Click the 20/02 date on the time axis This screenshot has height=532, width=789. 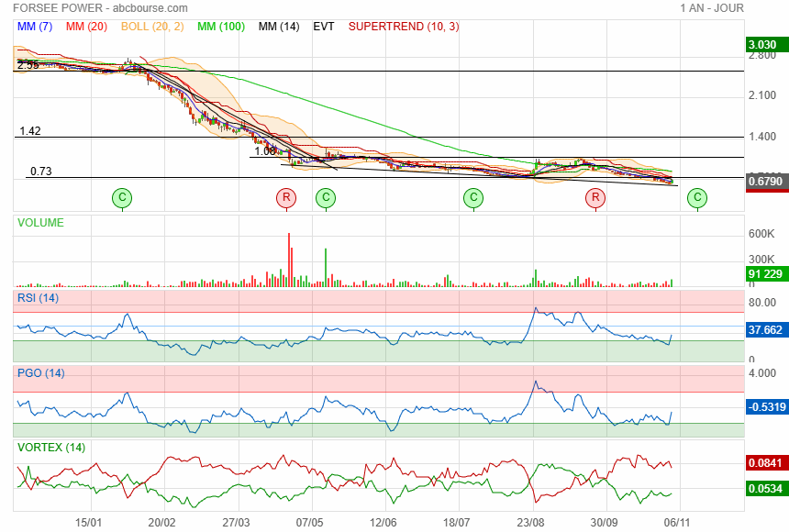pyautogui.click(x=161, y=523)
